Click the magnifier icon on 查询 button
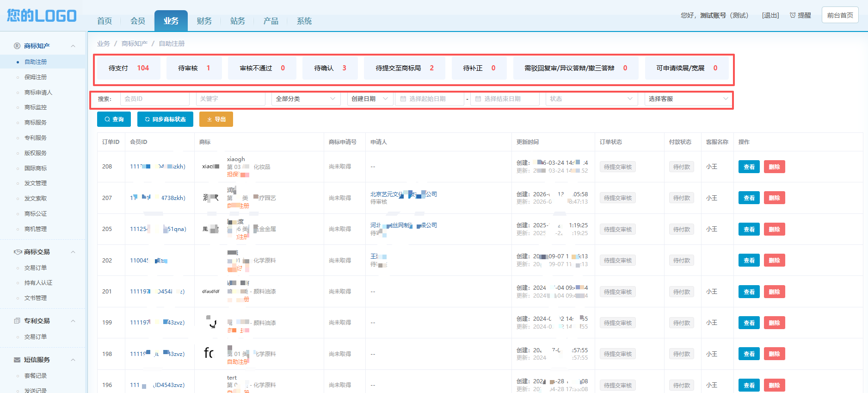This screenshot has width=868, height=393. [x=107, y=119]
